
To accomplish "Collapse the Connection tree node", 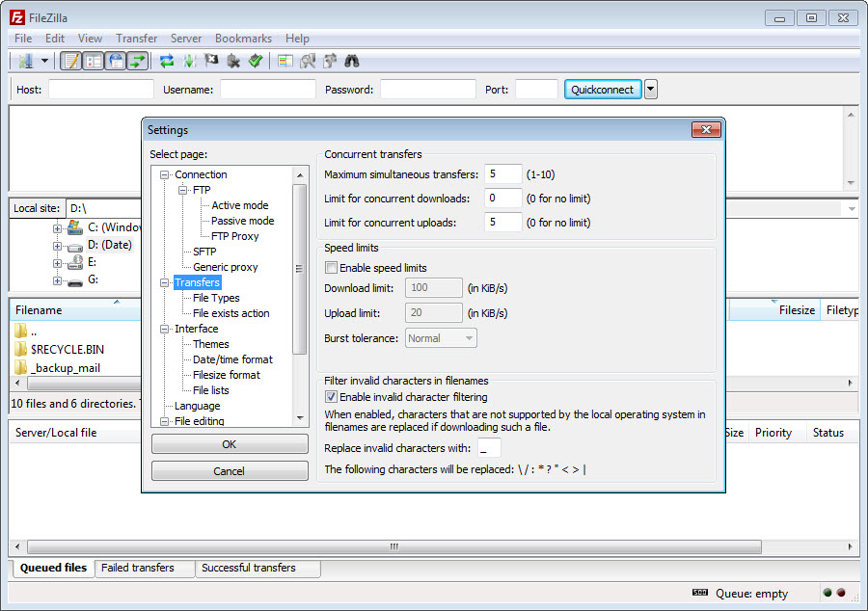I will (x=164, y=174).
